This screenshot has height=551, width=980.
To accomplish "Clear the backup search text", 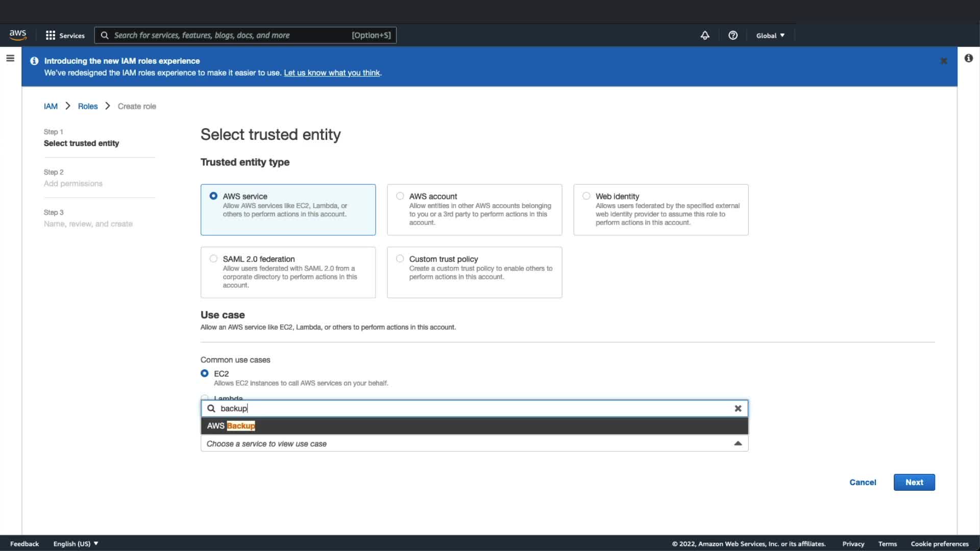I will pos(738,408).
